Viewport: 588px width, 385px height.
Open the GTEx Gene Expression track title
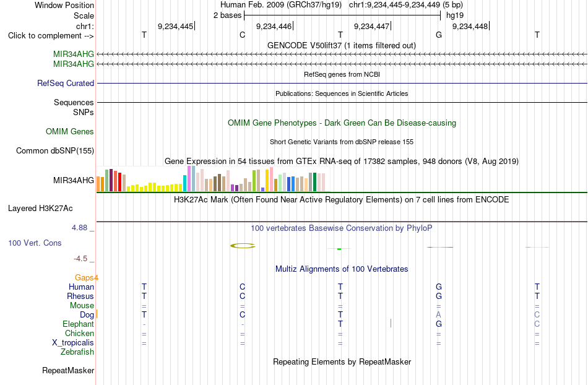[342, 161]
